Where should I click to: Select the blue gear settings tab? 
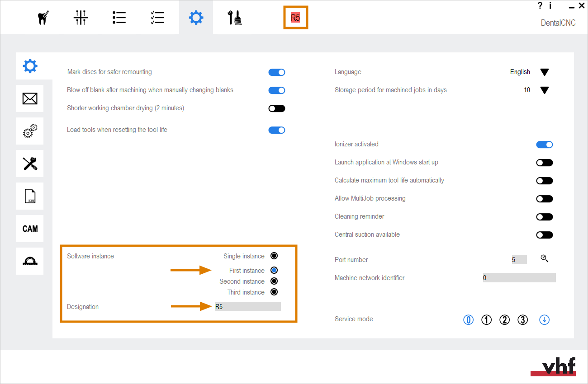click(x=196, y=18)
